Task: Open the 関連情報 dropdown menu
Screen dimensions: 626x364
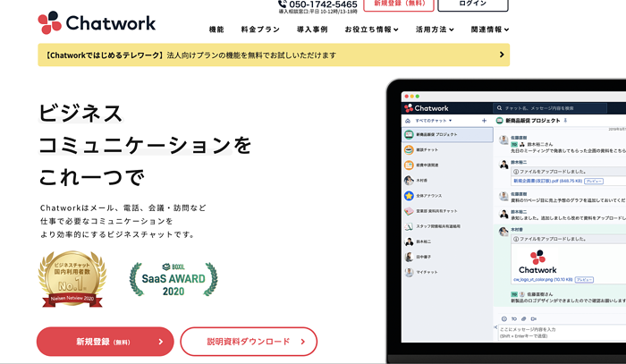Action: click(489, 30)
